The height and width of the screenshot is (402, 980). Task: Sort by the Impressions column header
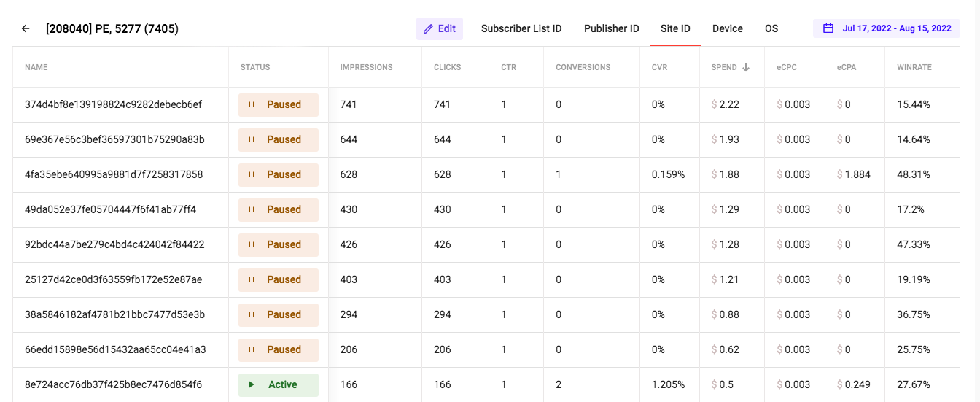[x=367, y=67]
